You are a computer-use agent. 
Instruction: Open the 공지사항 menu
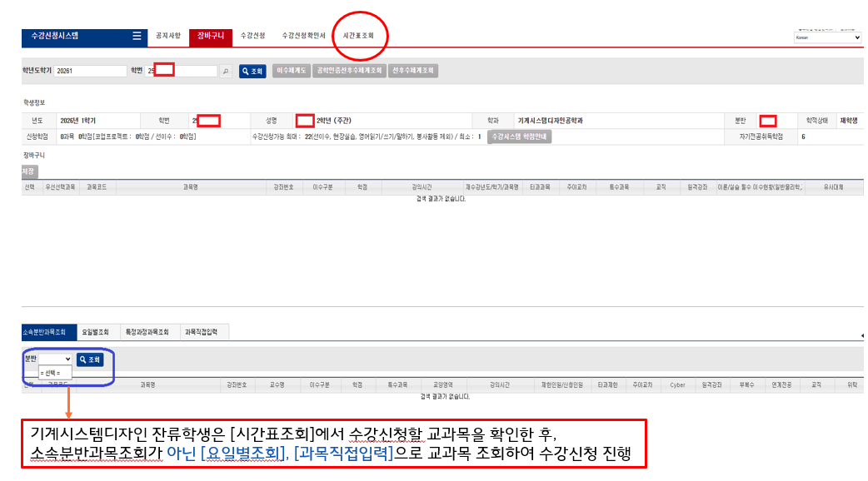[168, 36]
